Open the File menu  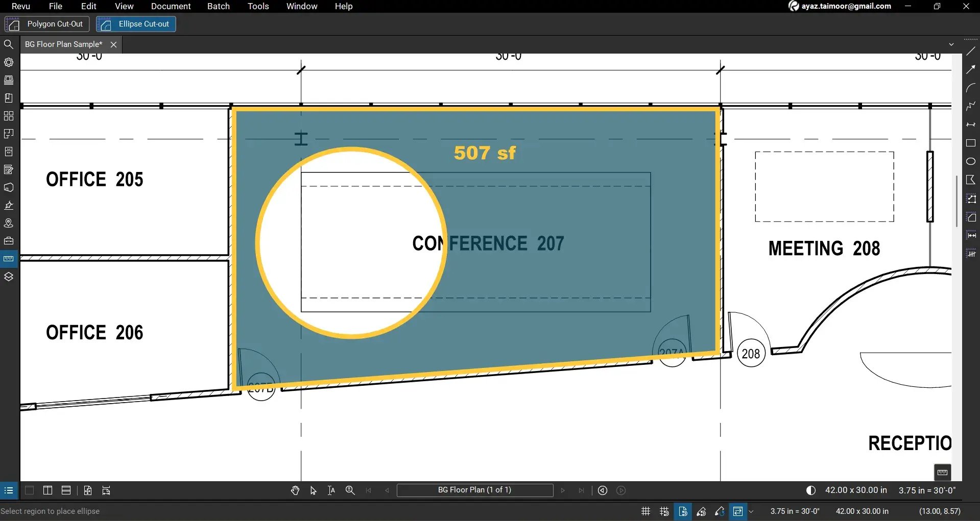click(56, 6)
